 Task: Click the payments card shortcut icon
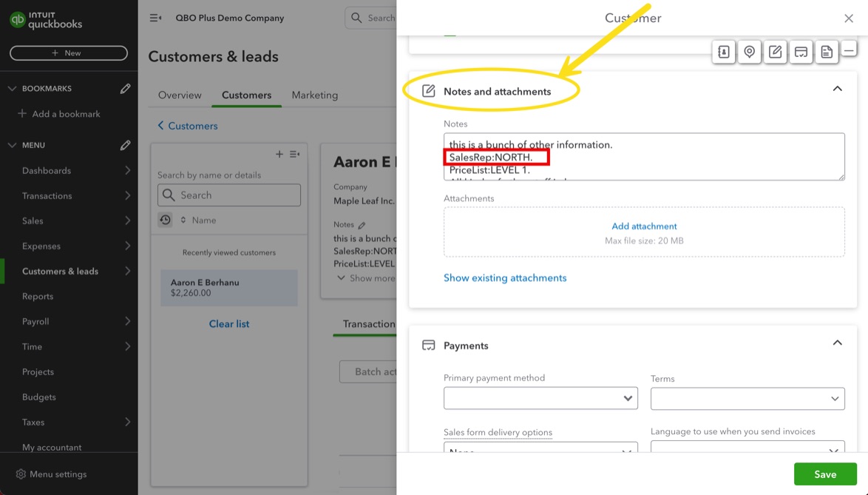pos(801,52)
